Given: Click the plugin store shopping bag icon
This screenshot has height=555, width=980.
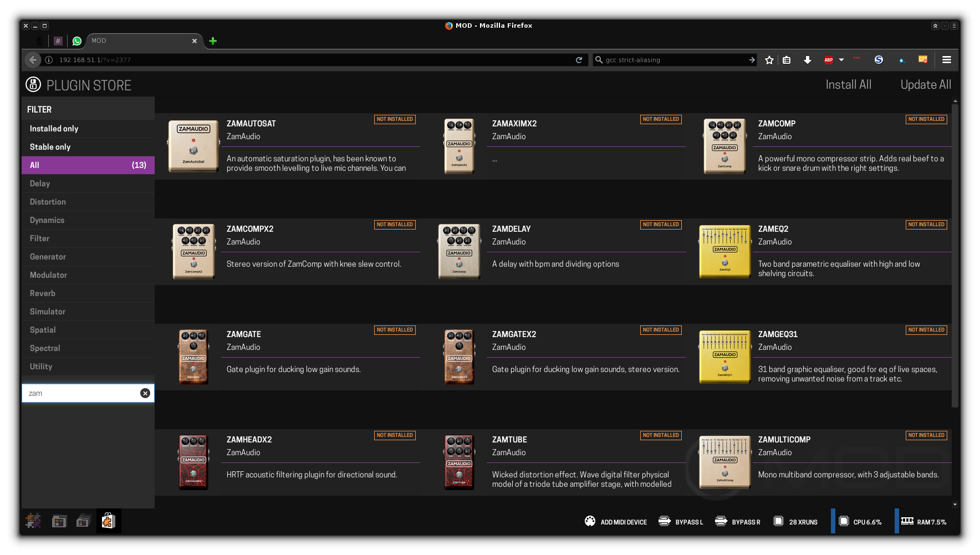Looking at the screenshot, I should coord(108,521).
